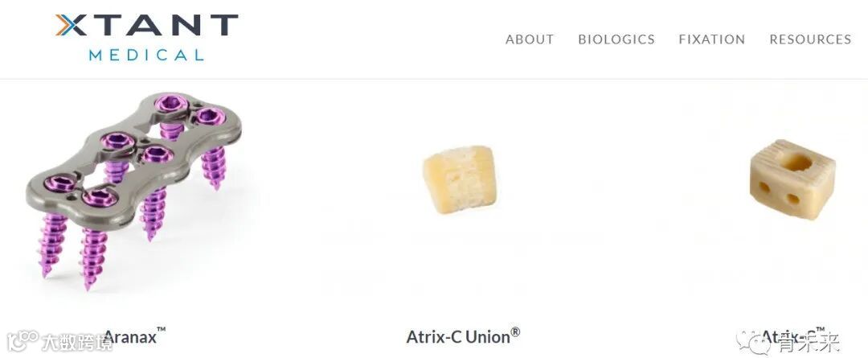868x358 pixels.
Task: Select the Atrix-C implant image on right
Action: point(792,178)
